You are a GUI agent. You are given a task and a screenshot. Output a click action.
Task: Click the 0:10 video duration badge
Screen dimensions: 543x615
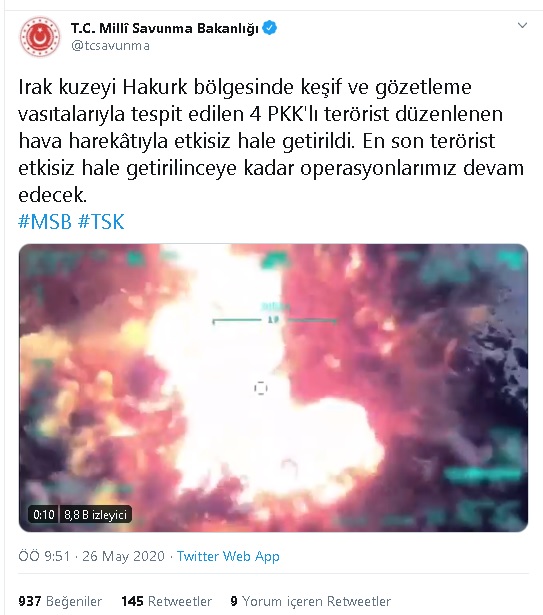pyautogui.click(x=44, y=514)
